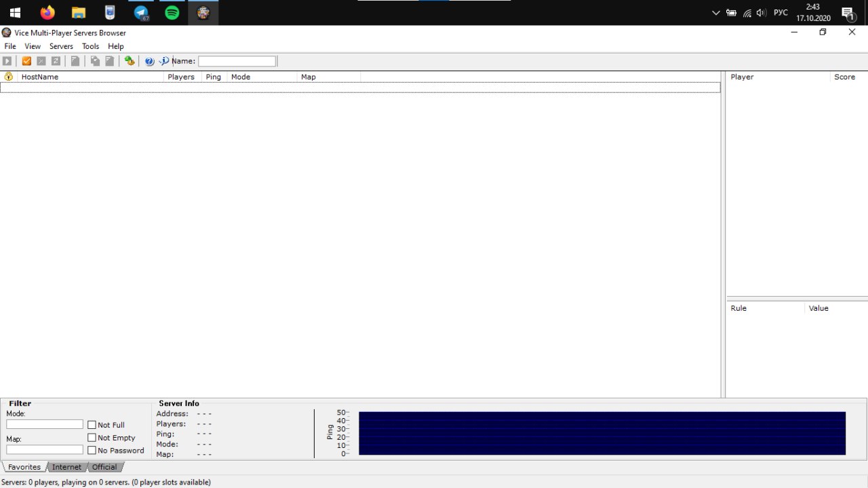868x488 pixels.
Task: Click the blue info bubble toolbar icon
Action: coord(164,61)
